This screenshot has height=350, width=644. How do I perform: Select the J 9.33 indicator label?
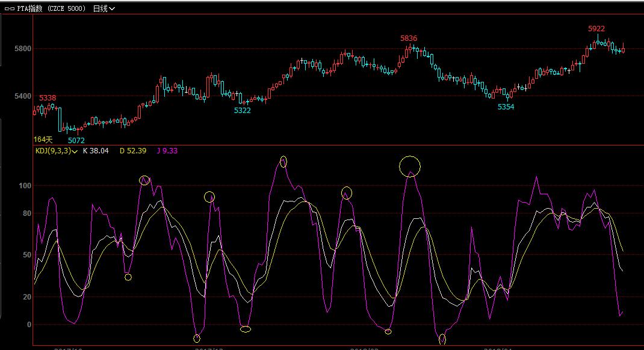(167, 151)
